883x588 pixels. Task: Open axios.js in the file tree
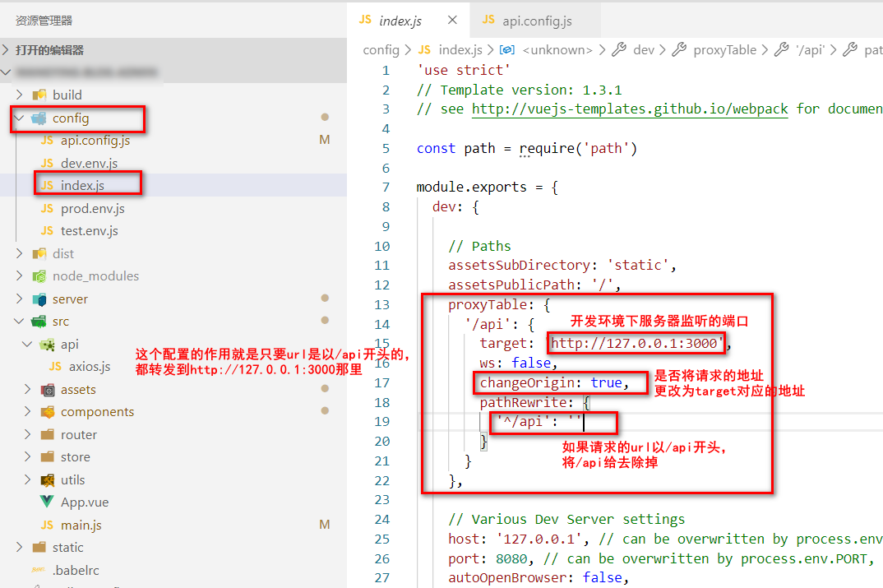[89, 367]
